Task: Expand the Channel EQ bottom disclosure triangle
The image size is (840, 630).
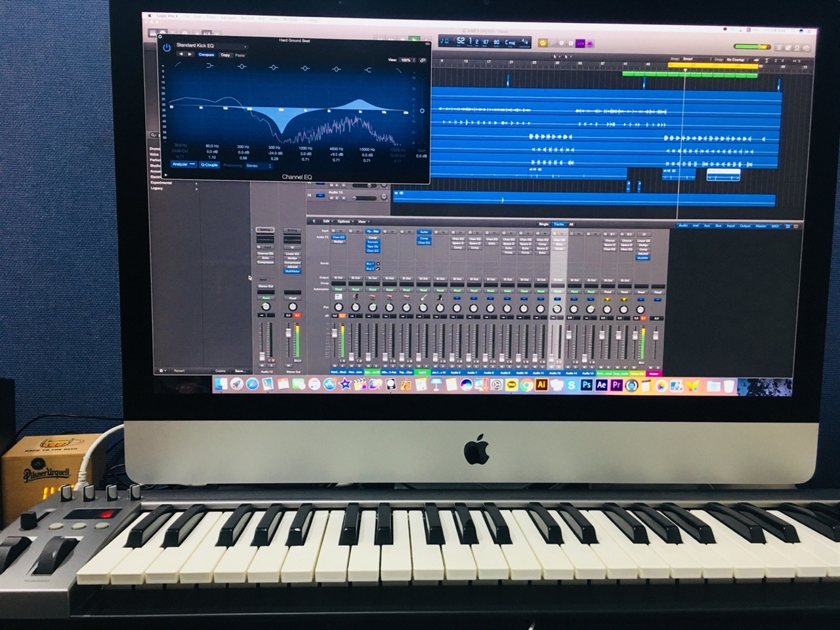Action: coord(165,175)
